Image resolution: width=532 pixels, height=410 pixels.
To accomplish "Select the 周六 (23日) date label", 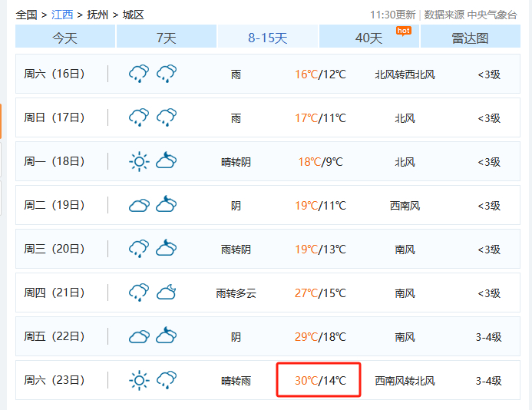I will click(55, 380).
